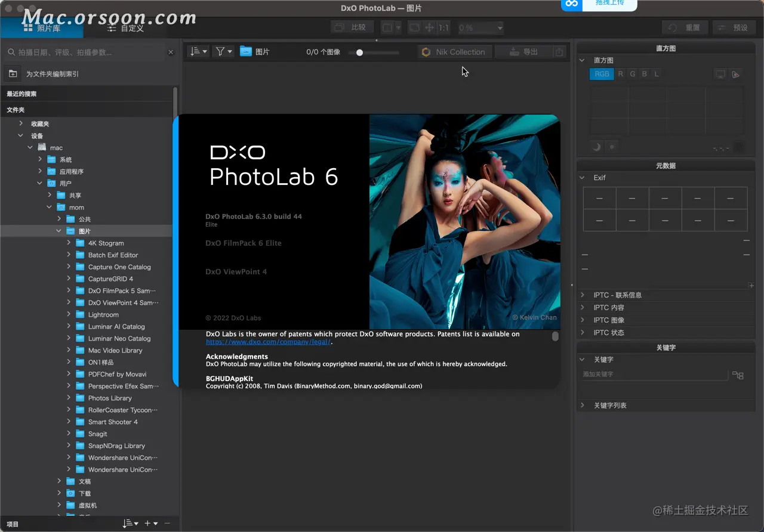Click the 图片 folder icon in browser toolbar
764x532 pixels.
tap(246, 51)
